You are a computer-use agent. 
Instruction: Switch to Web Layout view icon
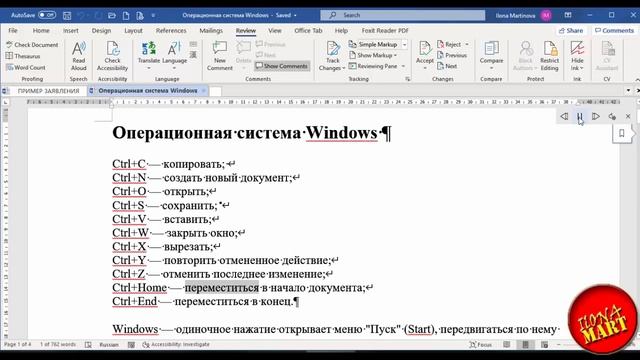click(544, 345)
